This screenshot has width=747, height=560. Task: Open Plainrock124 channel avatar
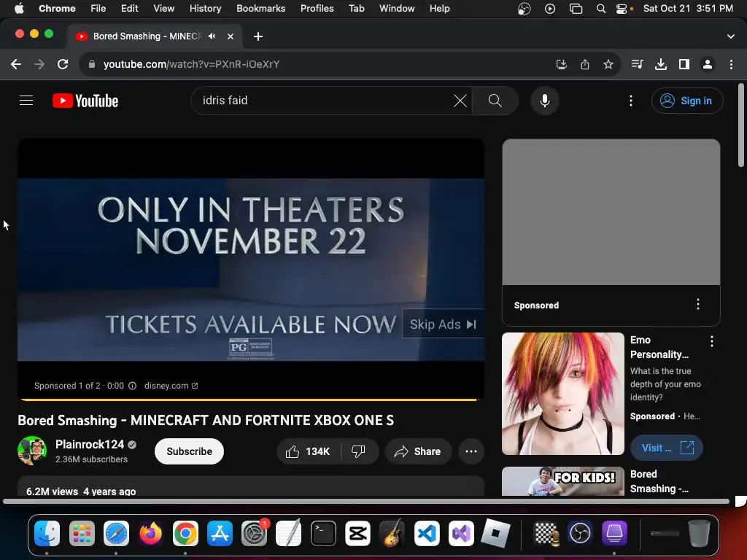click(x=32, y=451)
